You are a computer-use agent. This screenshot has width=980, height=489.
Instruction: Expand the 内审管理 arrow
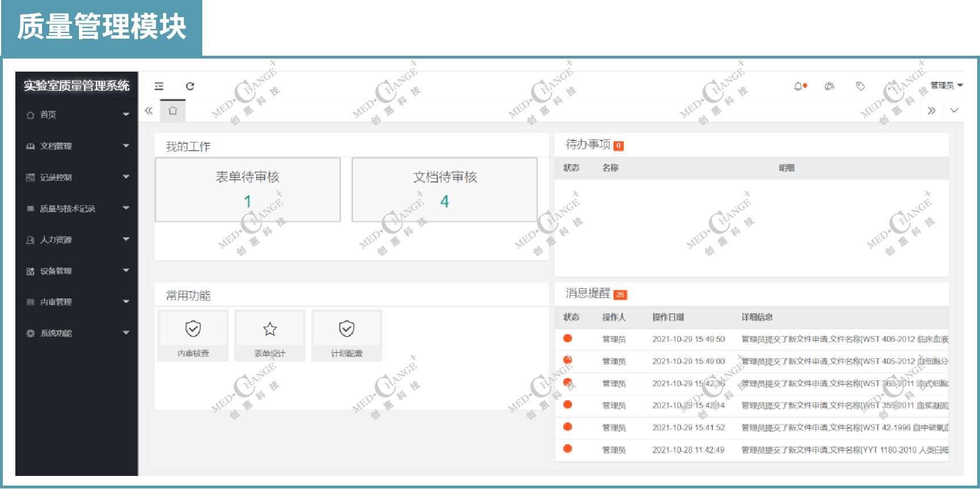[126, 301]
